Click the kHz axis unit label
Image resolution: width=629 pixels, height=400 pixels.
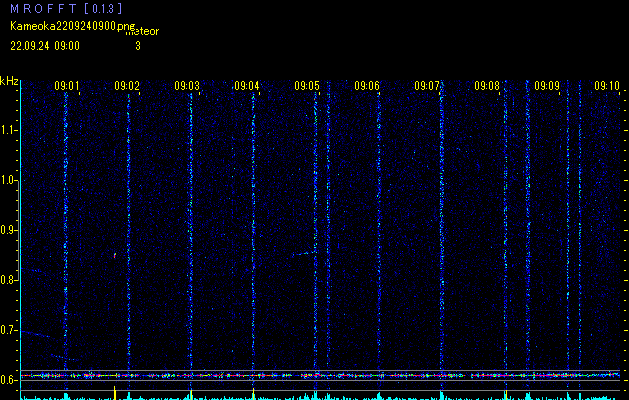(9, 81)
